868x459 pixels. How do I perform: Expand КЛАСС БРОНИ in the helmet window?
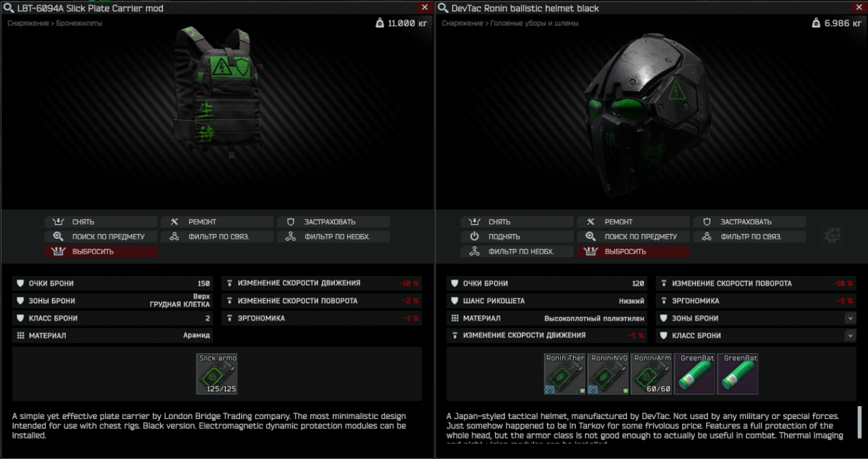click(x=850, y=336)
